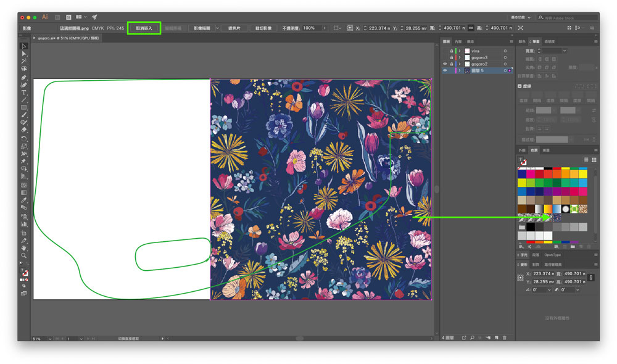Screen dimensions: 617x364
Task: Select the Hand tool
Action: pos(24,247)
